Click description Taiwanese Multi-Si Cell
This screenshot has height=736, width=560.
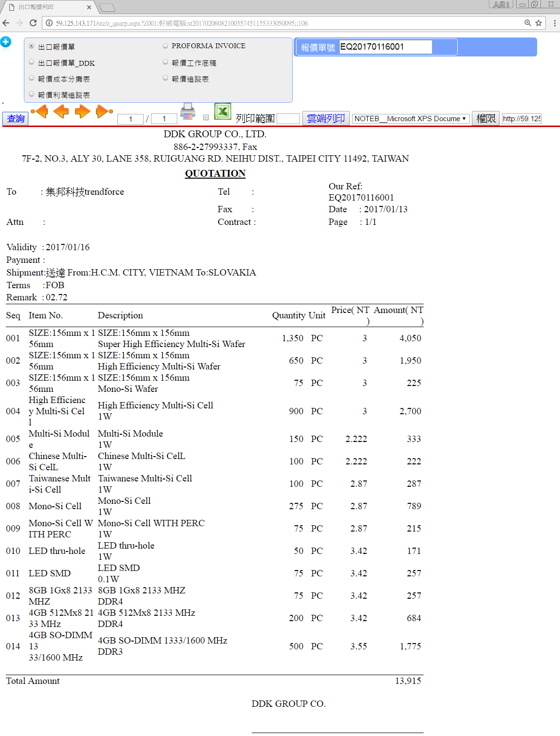pos(145,478)
